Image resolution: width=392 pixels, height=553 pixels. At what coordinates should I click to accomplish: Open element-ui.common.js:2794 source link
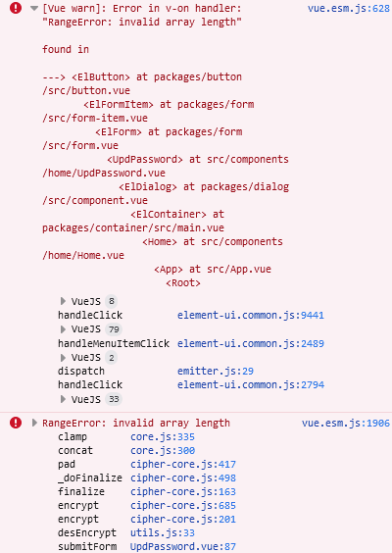(251, 384)
